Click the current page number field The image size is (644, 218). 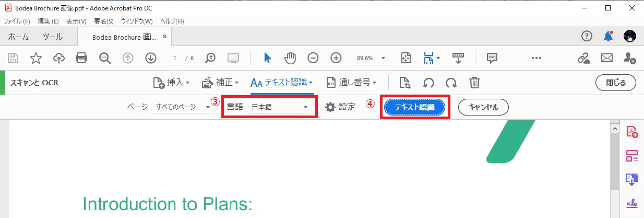coord(175,58)
